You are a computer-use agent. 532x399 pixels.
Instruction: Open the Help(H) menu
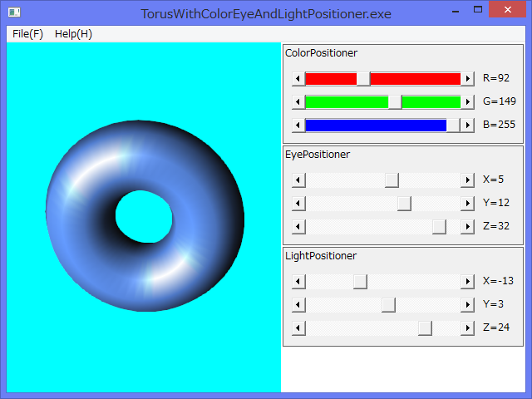click(73, 34)
